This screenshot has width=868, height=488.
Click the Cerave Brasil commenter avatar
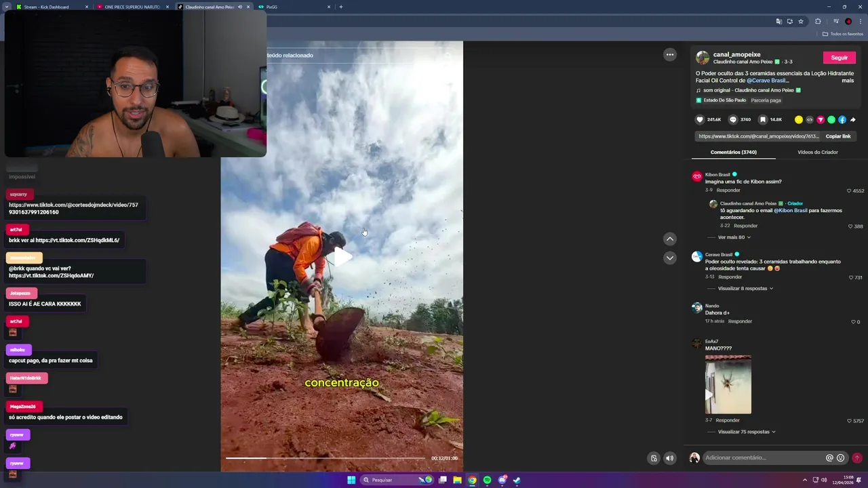click(x=696, y=256)
